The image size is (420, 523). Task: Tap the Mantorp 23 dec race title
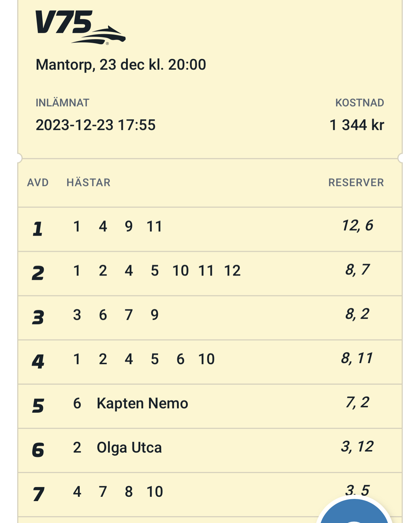pos(121,65)
